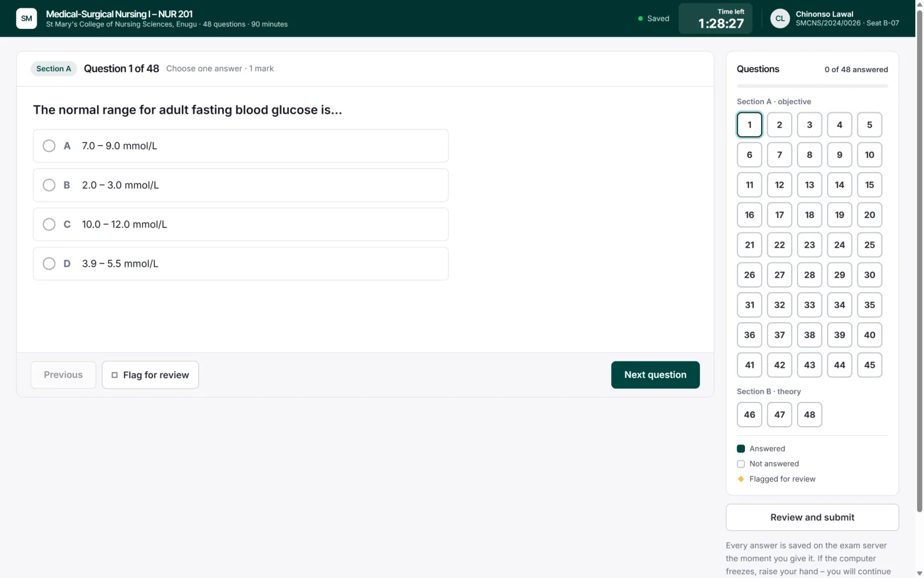
Task: Click the green Saved status indicator
Action: [654, 18]
